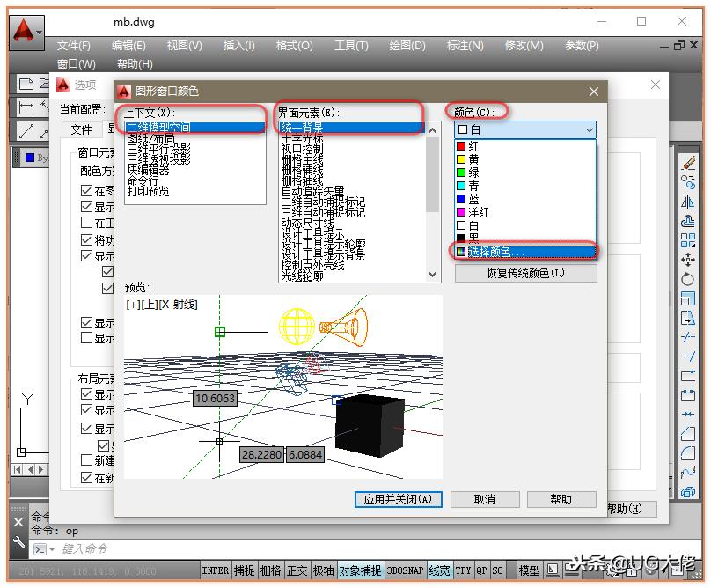The height and width of the screenshot is (588, 711).
Task: Select the Erase tool in modify toolbar
Action: (x=688, y=163)
